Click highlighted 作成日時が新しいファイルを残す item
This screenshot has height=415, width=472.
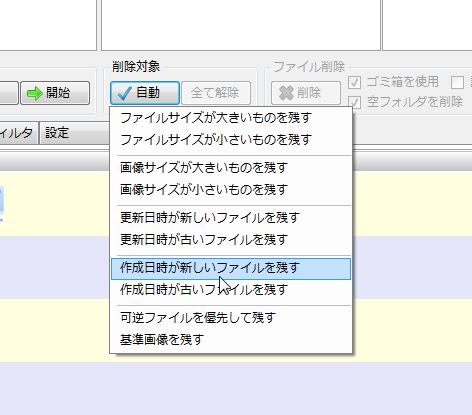231,268
